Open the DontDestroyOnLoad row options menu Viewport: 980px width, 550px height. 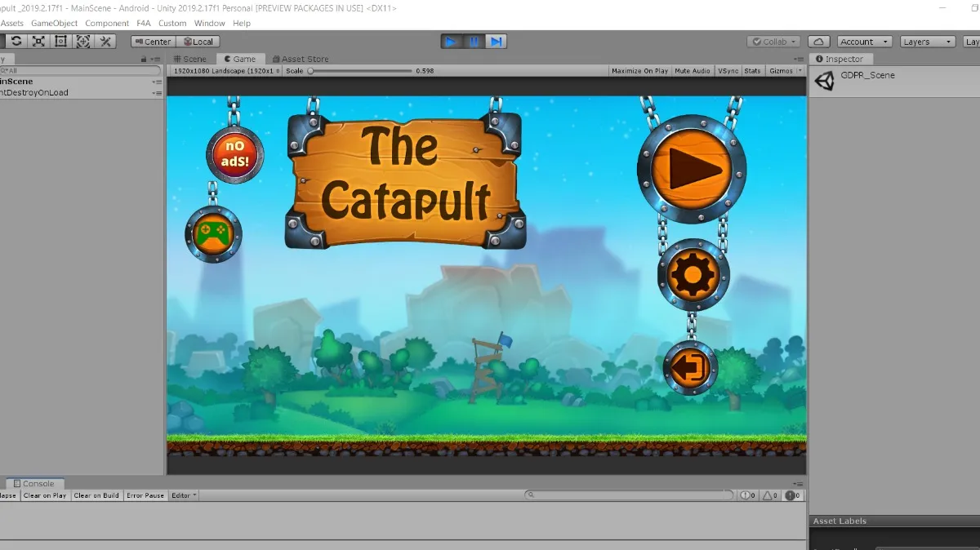[x=157, y=93]
